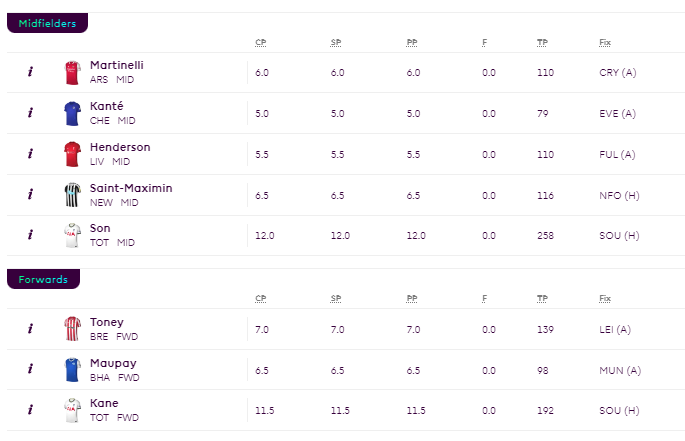The height and width of the screenshot is (441, 685).
Task: Open info icon for Martinelli
Action: point(30,72)
